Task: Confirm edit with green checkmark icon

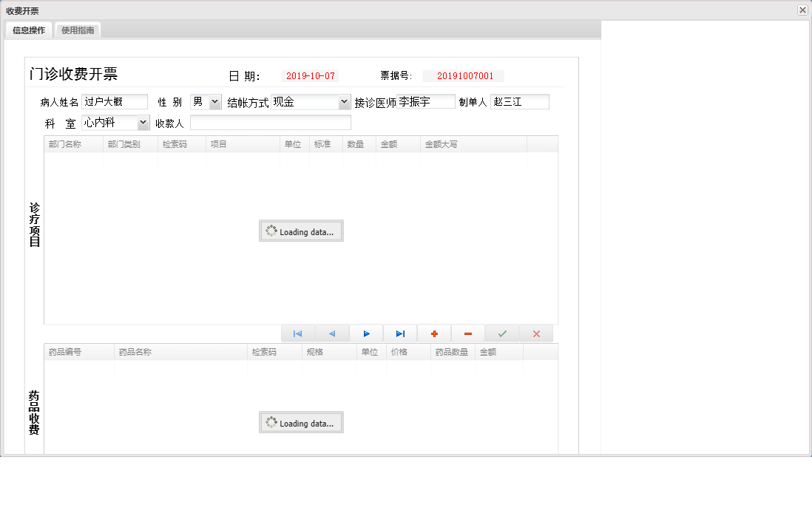Action: click(502, 333)
